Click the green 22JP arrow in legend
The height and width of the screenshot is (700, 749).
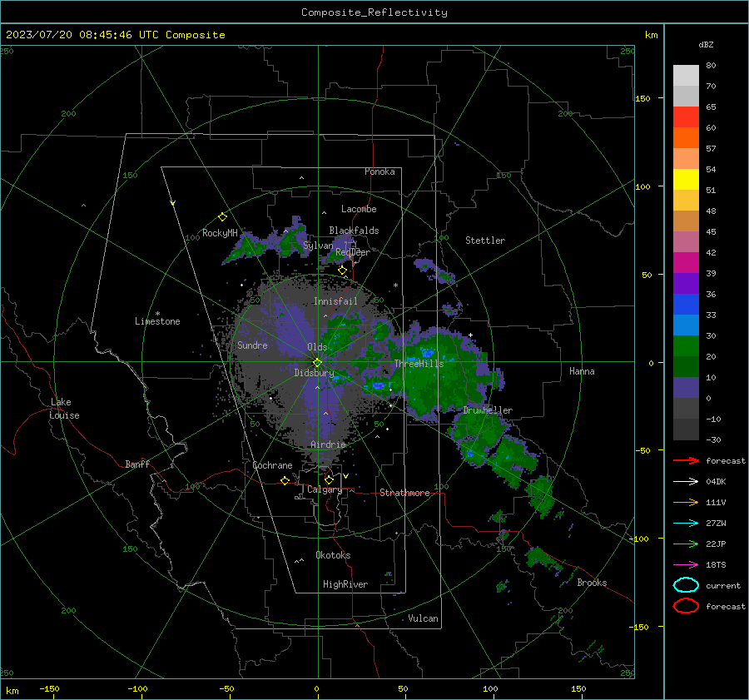click(x=686, y=544)
